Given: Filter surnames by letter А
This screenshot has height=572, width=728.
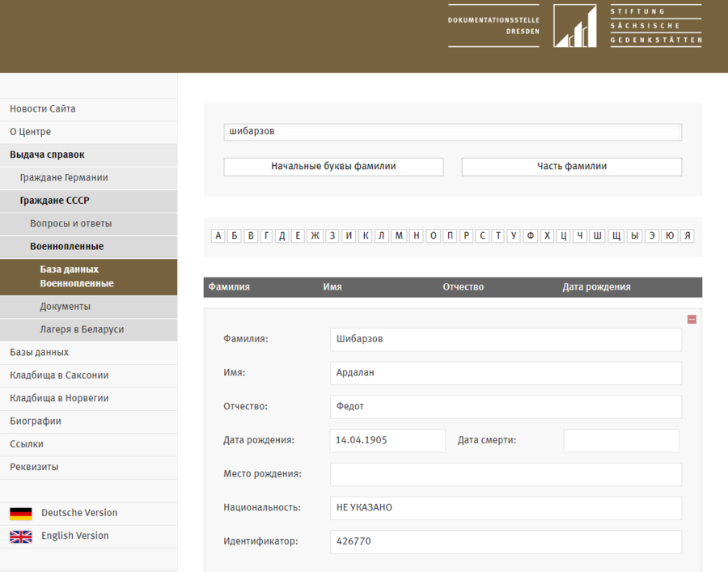Looking at the screenshot, I should point(218,236).
